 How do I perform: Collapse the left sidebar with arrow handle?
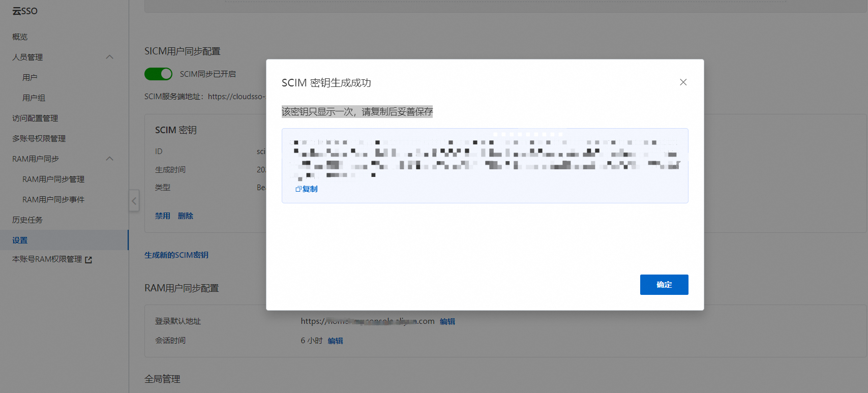134,201
